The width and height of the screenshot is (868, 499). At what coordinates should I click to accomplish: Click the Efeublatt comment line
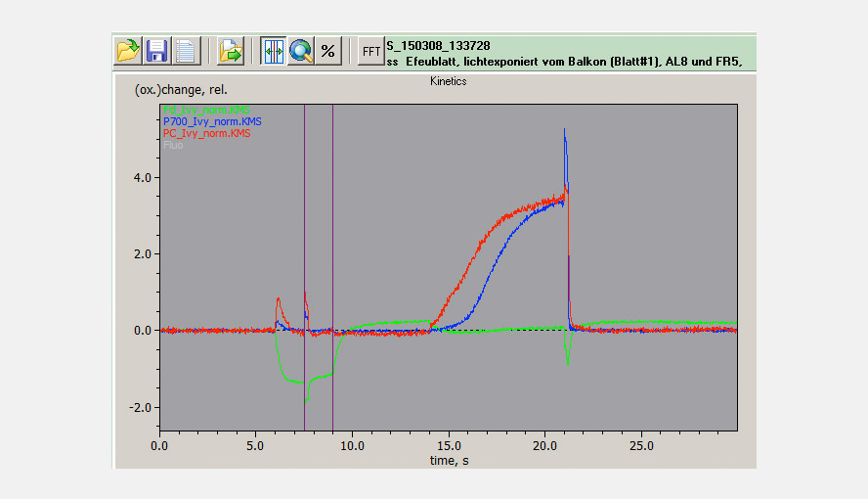point(564,62)
